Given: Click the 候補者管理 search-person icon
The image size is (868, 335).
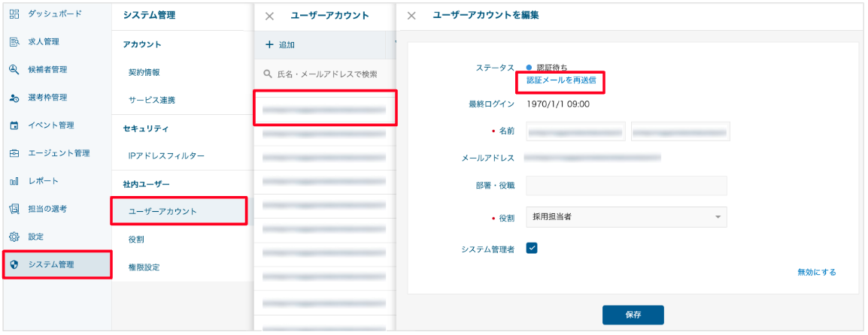Looking at the screenshot, I should [14, 70].
